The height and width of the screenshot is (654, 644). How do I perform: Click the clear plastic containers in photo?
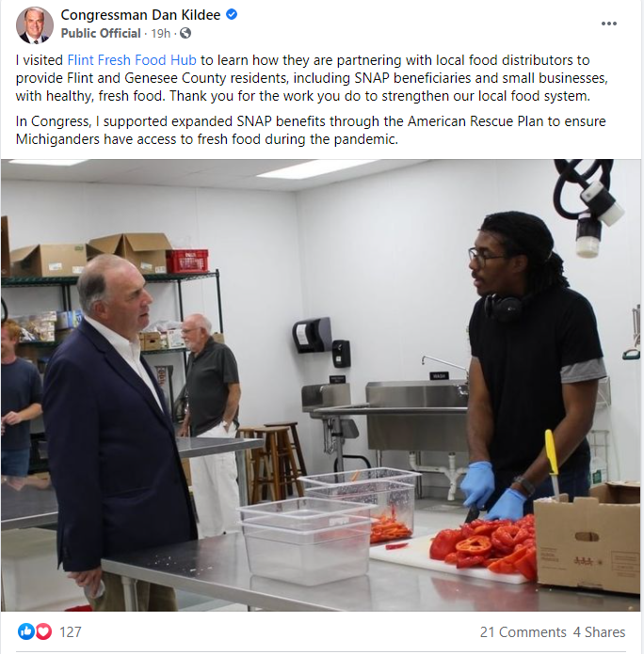(326, 525)
